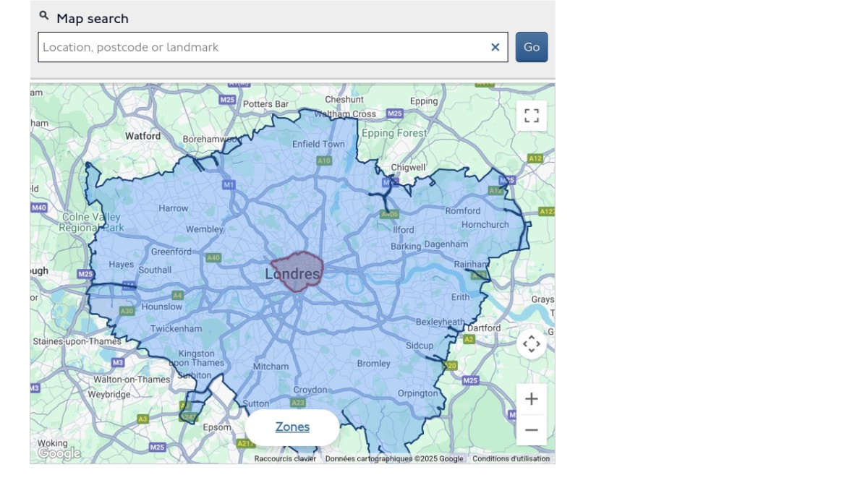Click the M1 motorway shield
This screenshot has width=868, height=488.
(229, 185)
